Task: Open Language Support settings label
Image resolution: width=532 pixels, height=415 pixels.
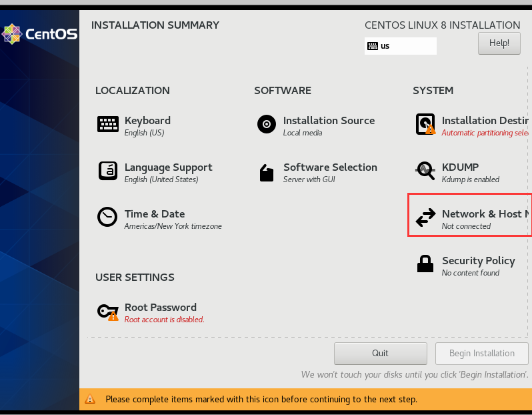Action: click(x=168, y=167)
